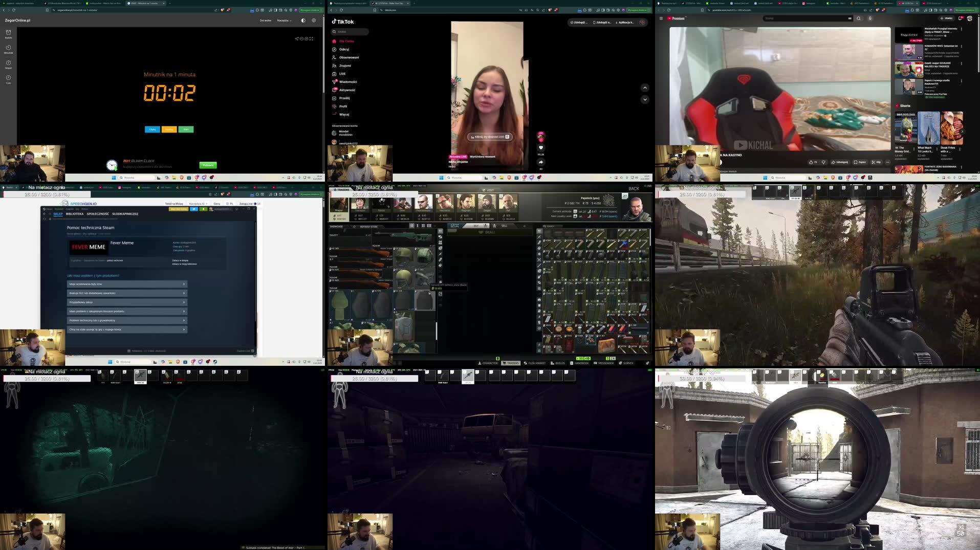Click the 'Na miotacz ognia' goal progress bar

[x=46, y=378]
